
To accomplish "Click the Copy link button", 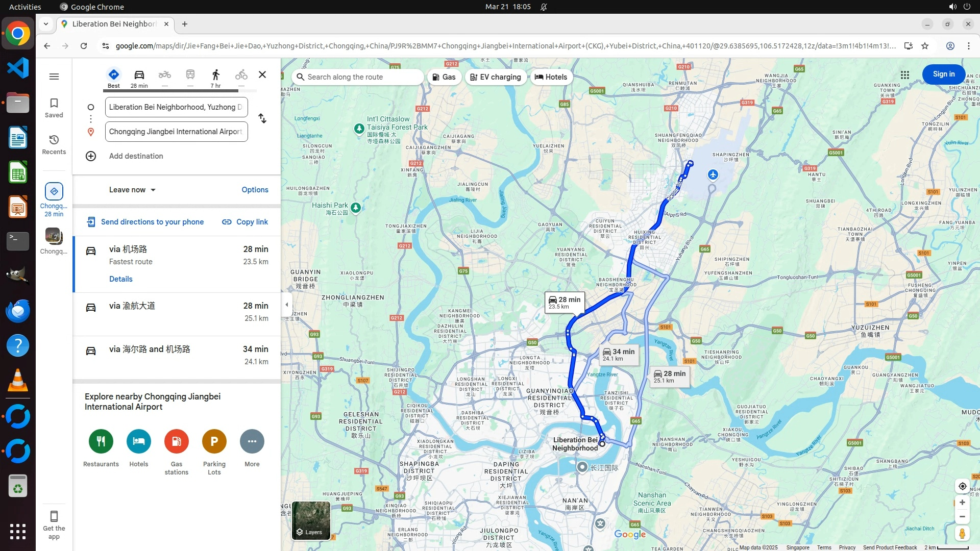I will click(245, 222).
